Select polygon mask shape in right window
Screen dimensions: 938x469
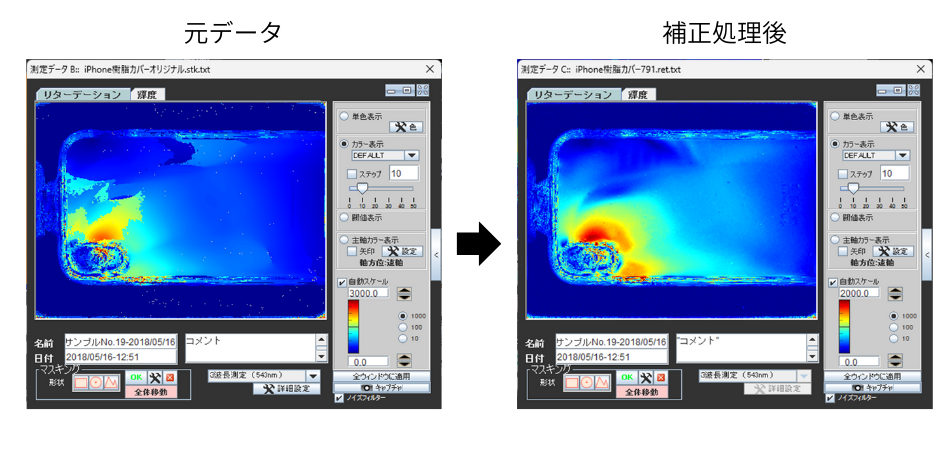coord(603,380)
